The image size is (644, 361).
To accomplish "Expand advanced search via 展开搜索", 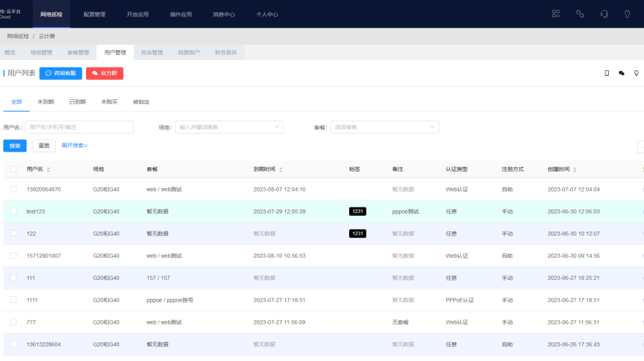I will [x=74, y=145].
